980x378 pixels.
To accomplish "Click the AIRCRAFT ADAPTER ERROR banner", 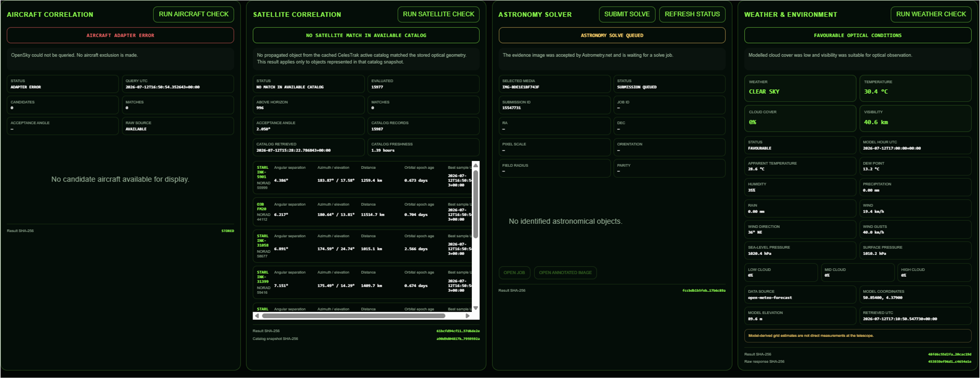I will [120, 35].
